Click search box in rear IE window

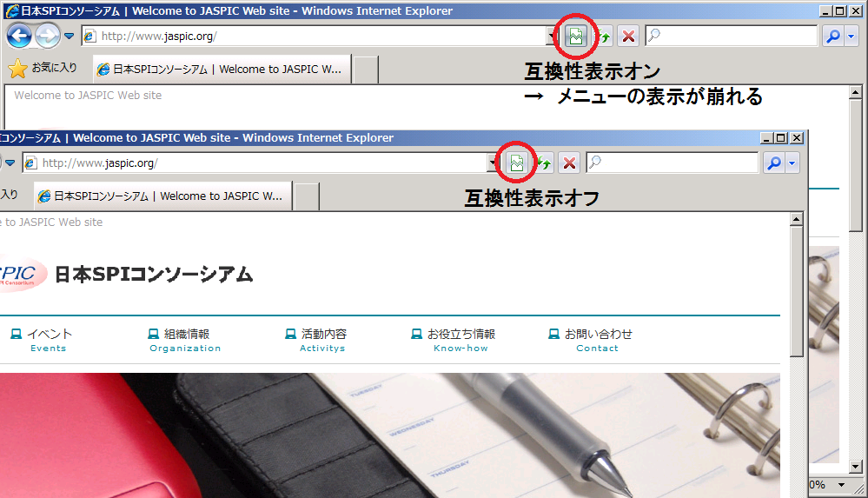point(732,36)
